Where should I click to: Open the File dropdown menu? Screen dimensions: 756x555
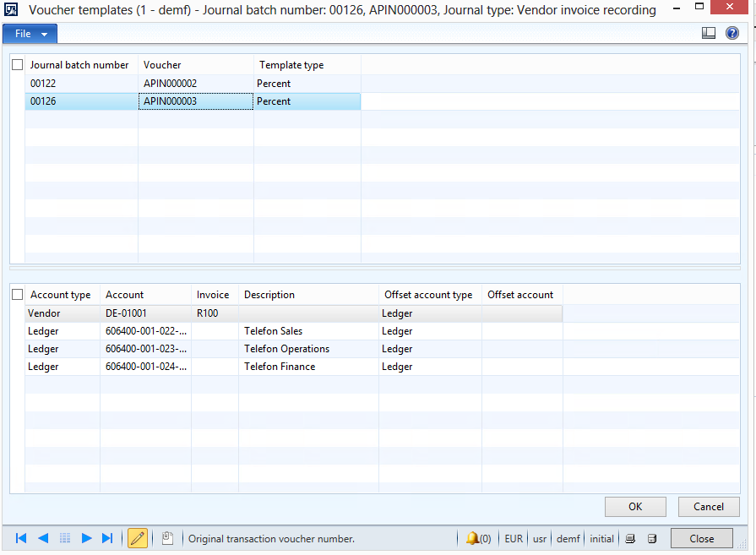point(30,34)
